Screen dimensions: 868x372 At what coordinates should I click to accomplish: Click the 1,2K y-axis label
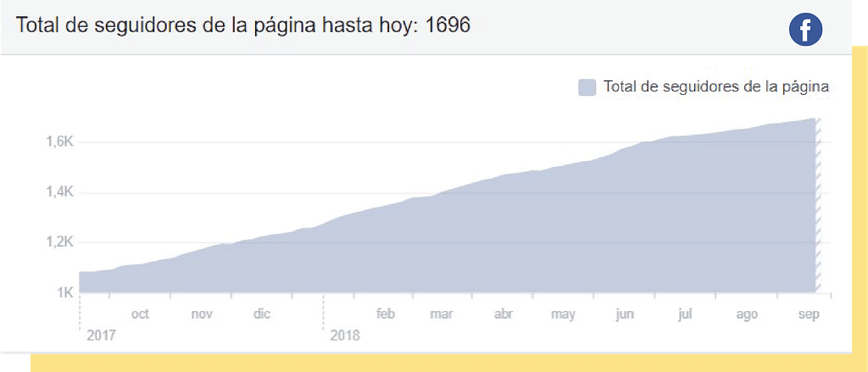point(60,243)
